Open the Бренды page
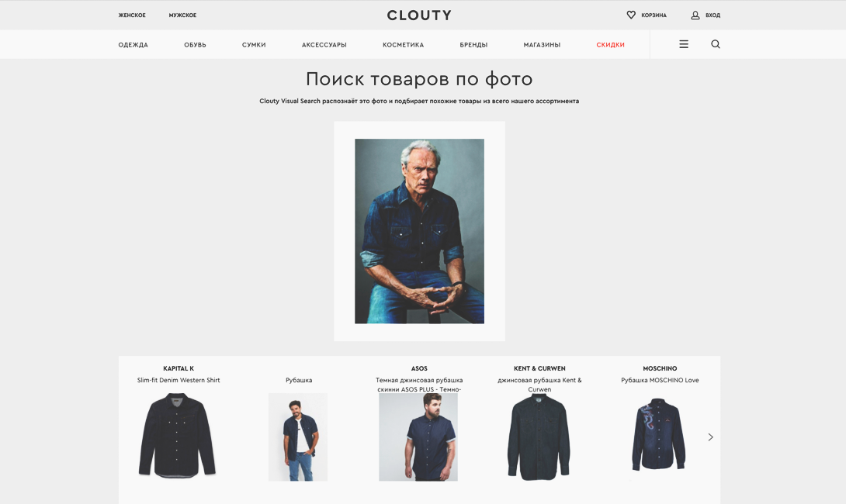This screenshot has height=504, width=846. point(473,45)
